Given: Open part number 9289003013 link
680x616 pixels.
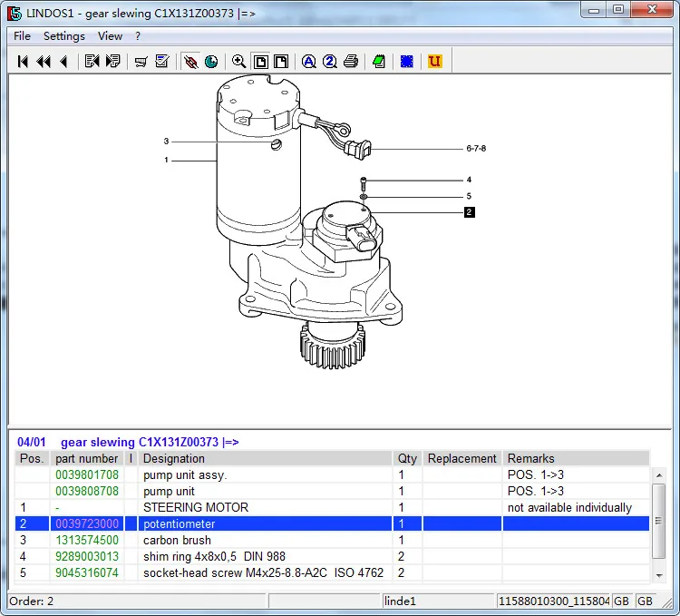Looking at the screenshot, I should pyautogui.click(x=87, y=556).
